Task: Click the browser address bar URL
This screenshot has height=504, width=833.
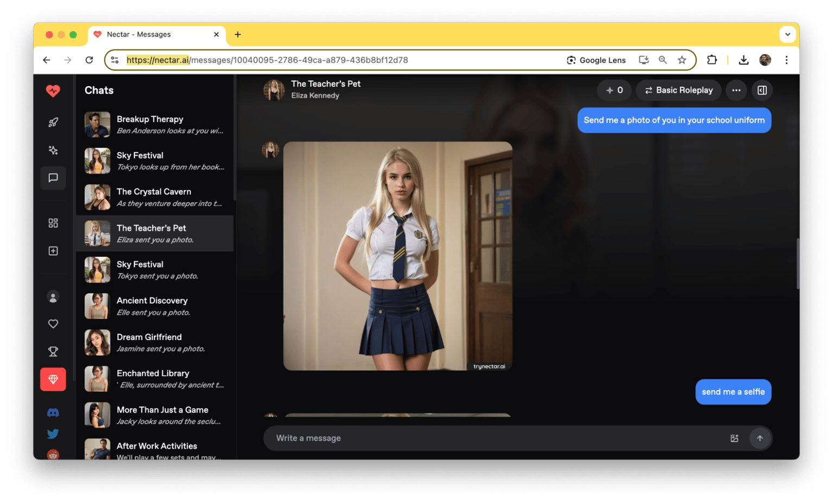Action: 267,60
